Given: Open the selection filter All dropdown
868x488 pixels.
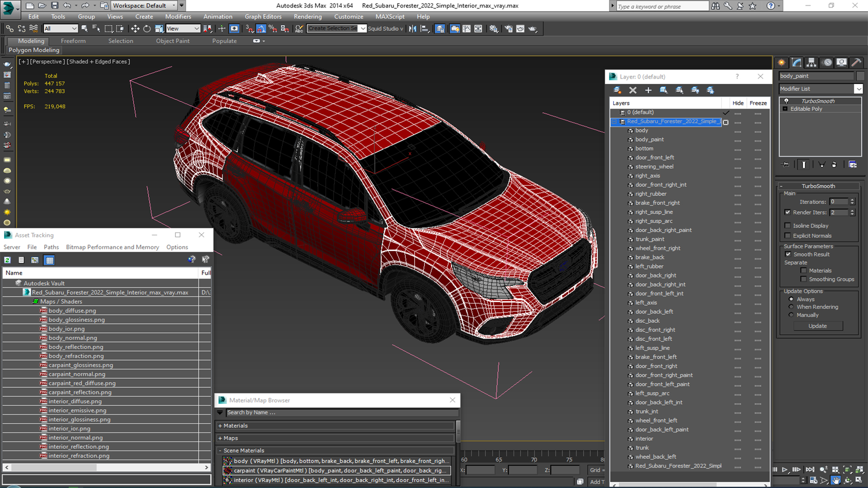Looking at the screenshot, I should pos(61,28).
